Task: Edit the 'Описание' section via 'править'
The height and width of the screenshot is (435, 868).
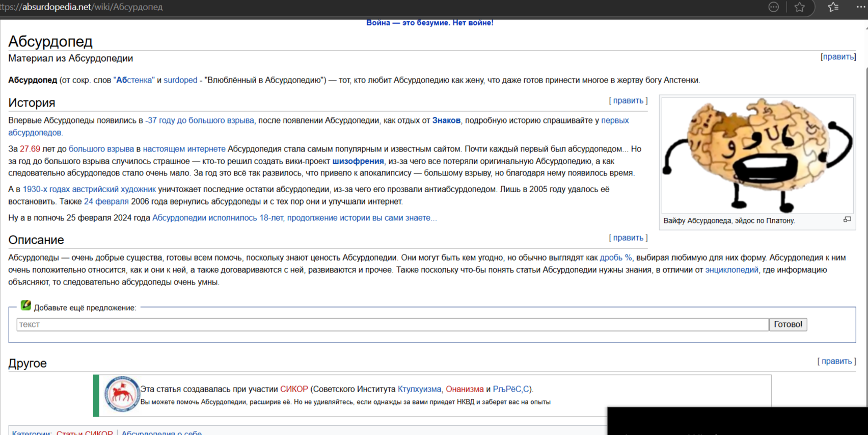Action: click(628, 238)
